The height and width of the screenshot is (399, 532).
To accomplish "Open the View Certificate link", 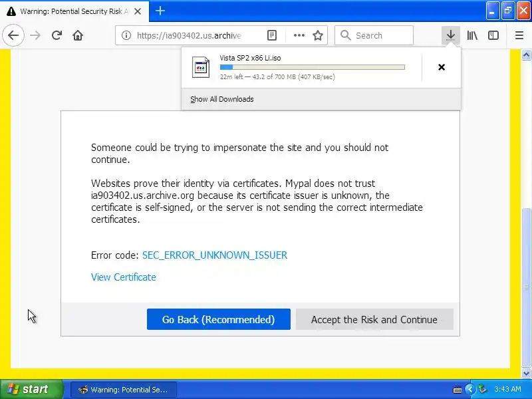I will [124, 277].
